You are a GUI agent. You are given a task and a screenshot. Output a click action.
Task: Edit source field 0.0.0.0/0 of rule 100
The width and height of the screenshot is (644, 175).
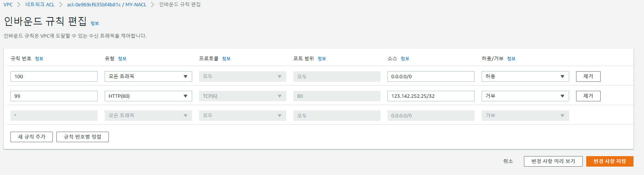pyautogui.click(x=431, y=76)
